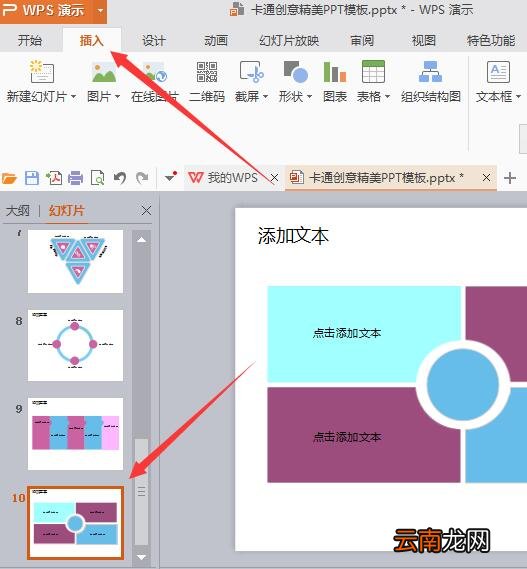Switch to the 审阅 ribbon tab
Screen dimensions: 527x569
[x=362, y=40]
